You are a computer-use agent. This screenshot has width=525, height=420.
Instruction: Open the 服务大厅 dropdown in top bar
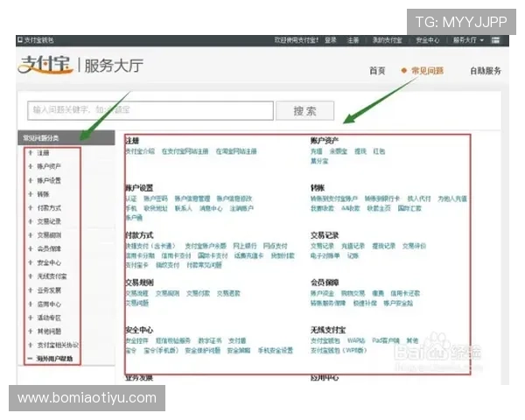[x=468, y=40]
